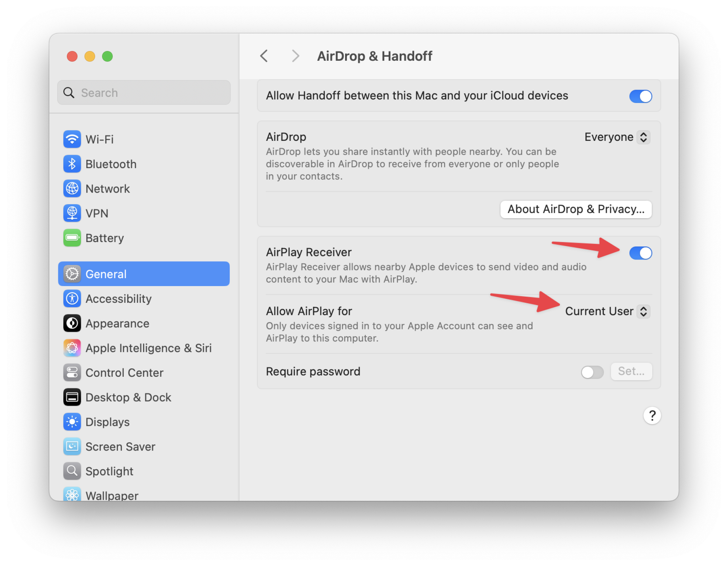The image size is (728, 566).
Task: Enable the Require password switch
Action: 592,372
